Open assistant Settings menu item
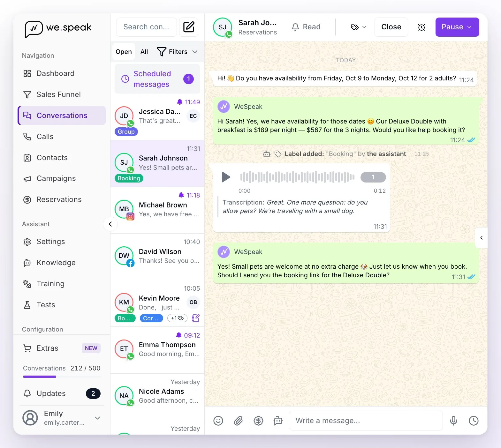 62,242
